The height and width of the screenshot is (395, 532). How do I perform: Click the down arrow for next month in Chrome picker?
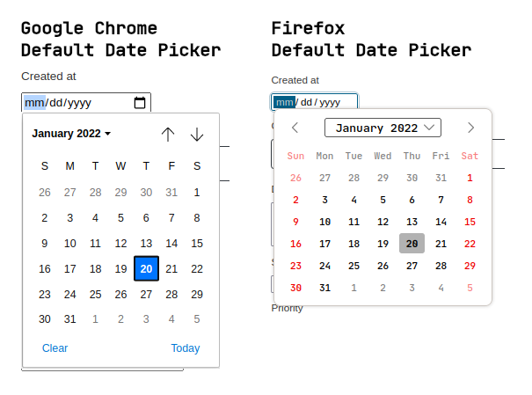[197, 134]
